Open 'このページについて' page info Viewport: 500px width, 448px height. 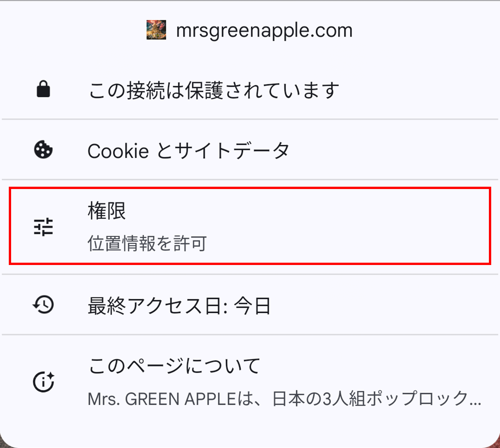[x=175, y=366]
